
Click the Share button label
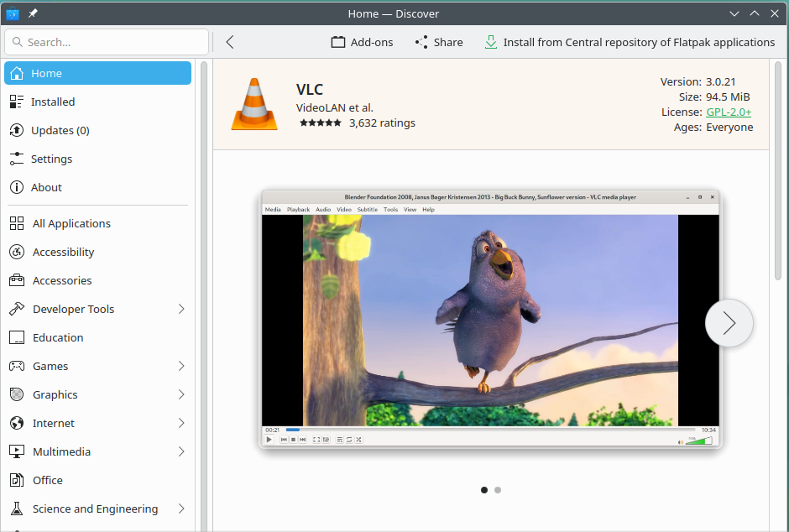pyautogui.click(x=448, y=42)
